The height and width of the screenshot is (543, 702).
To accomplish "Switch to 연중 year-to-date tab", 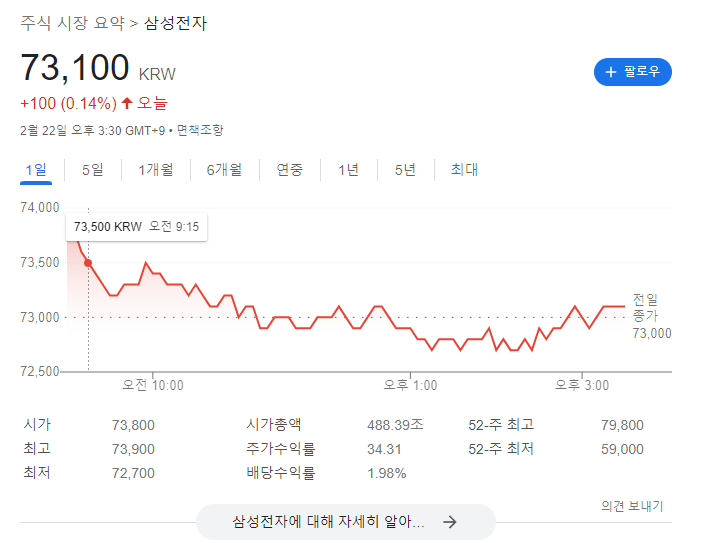I will coord(290,170).
